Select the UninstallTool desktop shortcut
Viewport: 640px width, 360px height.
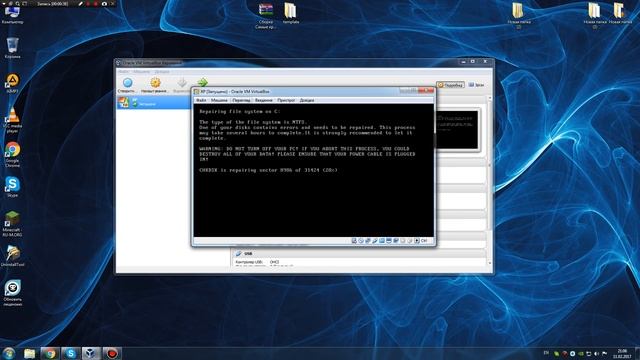tap(12, 256)
